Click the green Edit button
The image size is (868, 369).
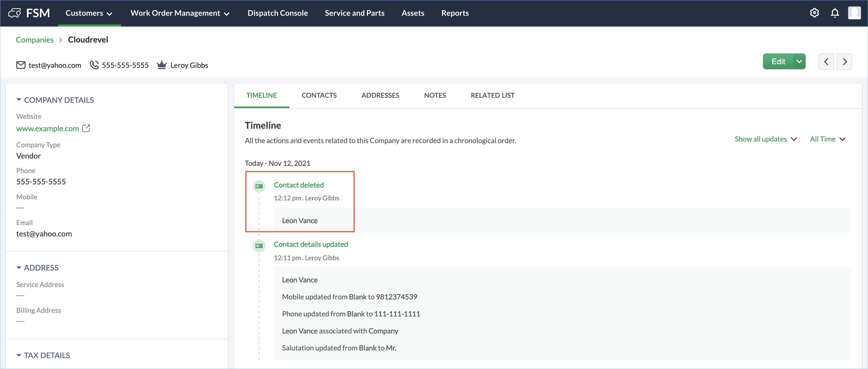[x=778, y=62]
